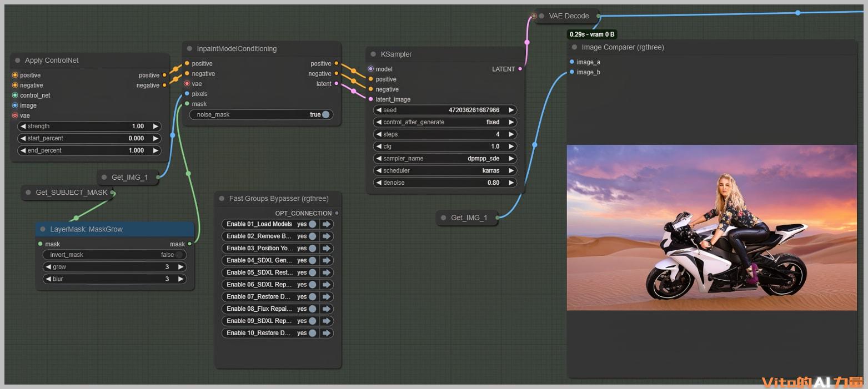Jump to group 01_Load Models with its arrow
Screen dimensions: 868x389
(327, 224)
